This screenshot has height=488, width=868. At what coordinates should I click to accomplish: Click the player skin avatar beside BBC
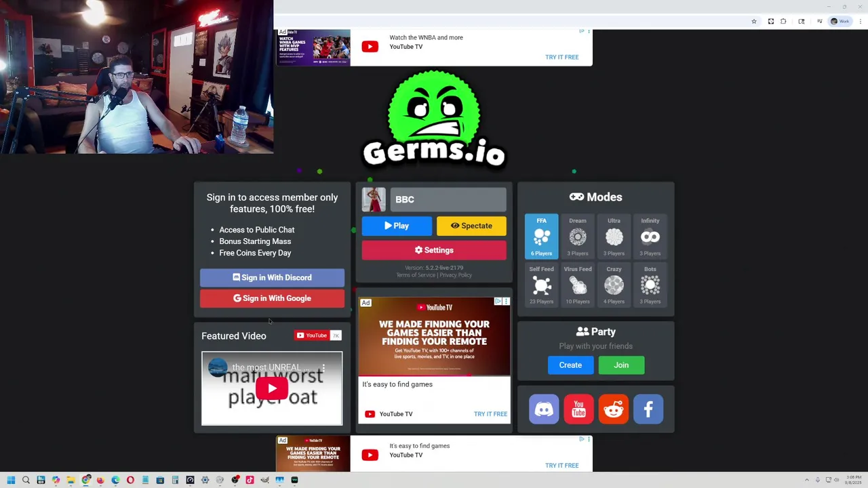374,199
